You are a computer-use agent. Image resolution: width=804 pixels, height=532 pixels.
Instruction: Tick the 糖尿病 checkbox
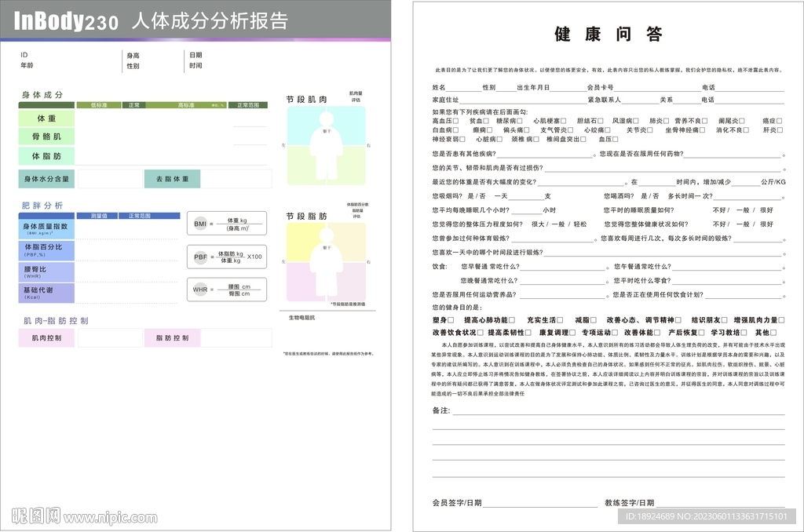point(520,121)
